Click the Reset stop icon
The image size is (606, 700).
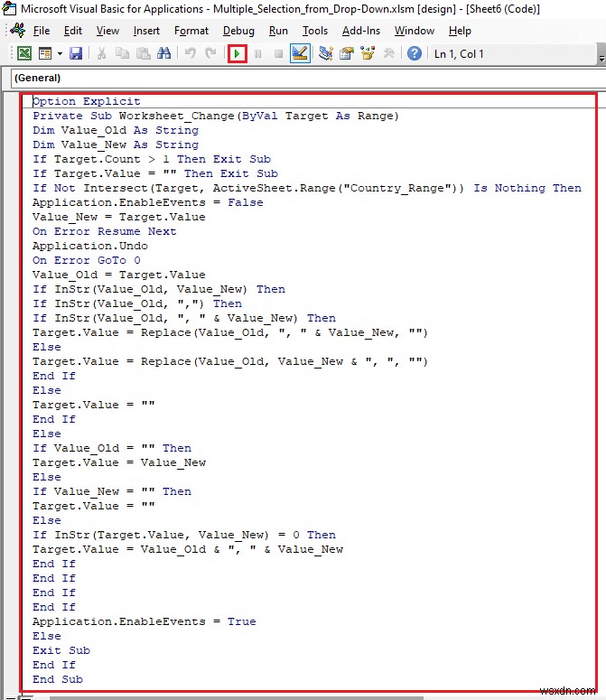click(278, 54)
